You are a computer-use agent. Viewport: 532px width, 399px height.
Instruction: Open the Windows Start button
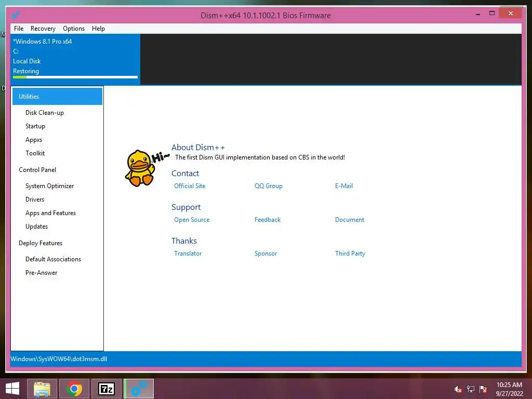click(x=12, y=389)
